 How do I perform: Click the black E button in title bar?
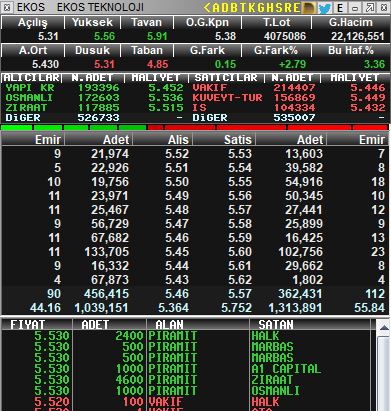[x=340, y=8]
